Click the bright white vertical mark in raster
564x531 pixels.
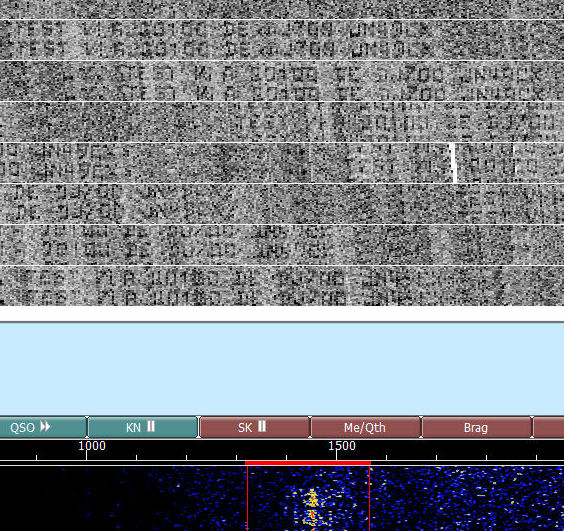[x=454, y=163]
